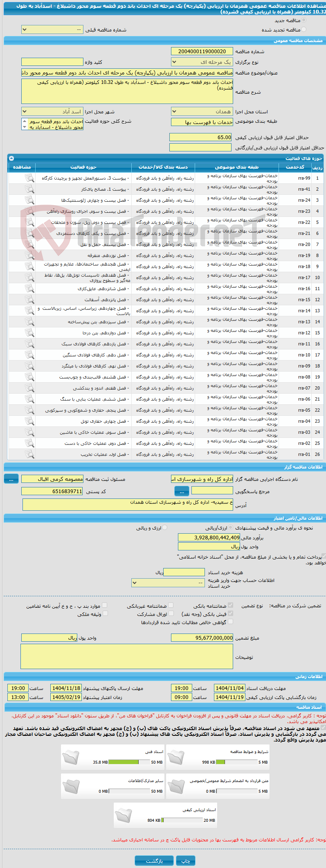Select the مناقصه جدید radio button
This screenshot has height=868, width=326.
coord(304,20)
